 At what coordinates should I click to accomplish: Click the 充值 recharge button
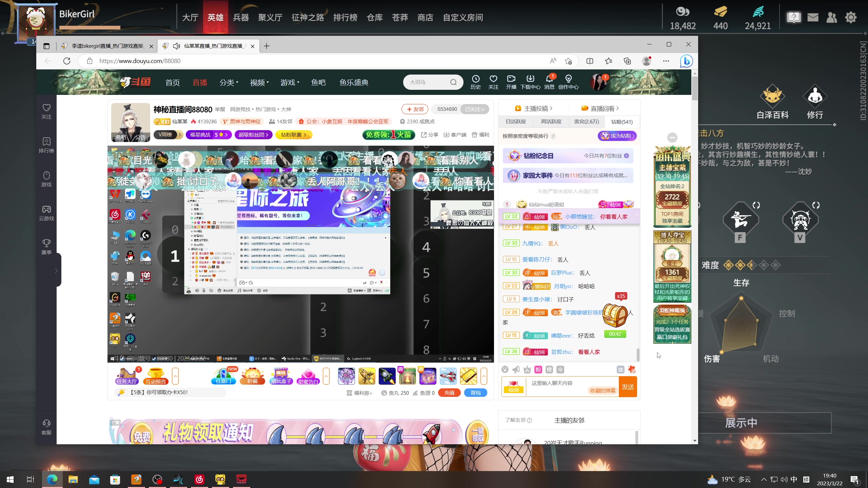(x=449, y=393)
